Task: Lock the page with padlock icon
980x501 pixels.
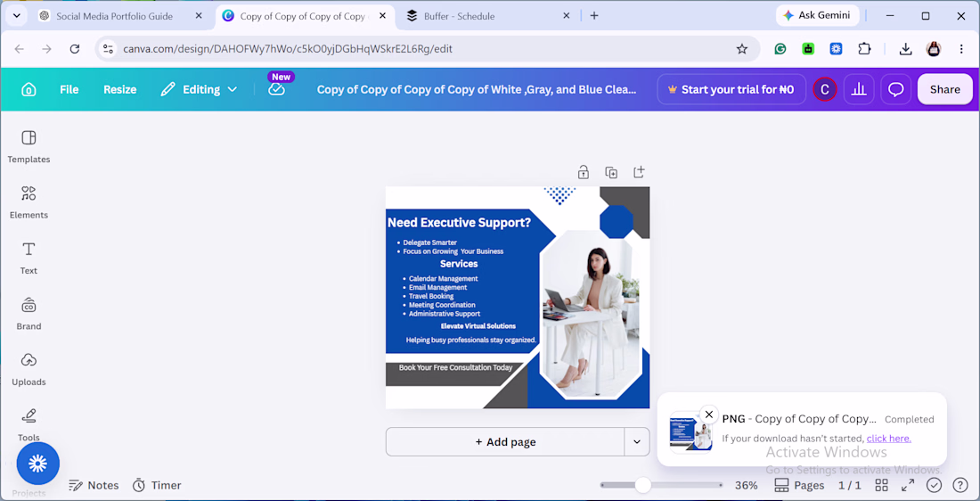Action: click(x=584, y=172)
